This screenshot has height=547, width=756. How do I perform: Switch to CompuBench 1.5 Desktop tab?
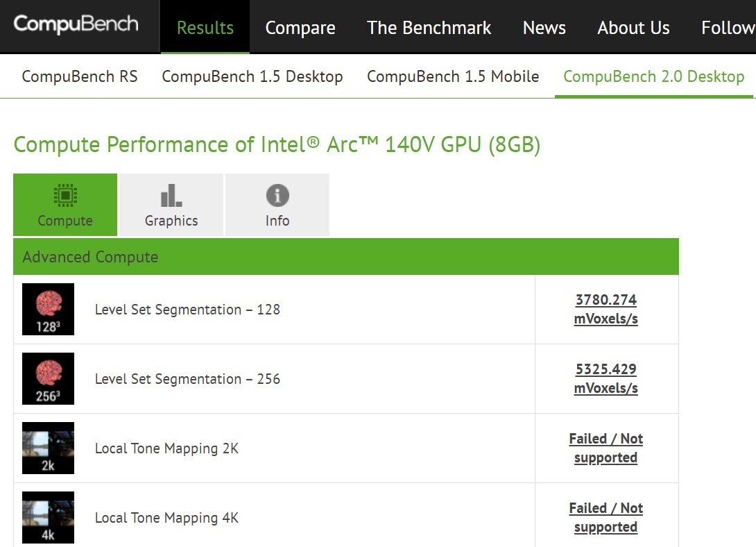[x=252, y=76]
